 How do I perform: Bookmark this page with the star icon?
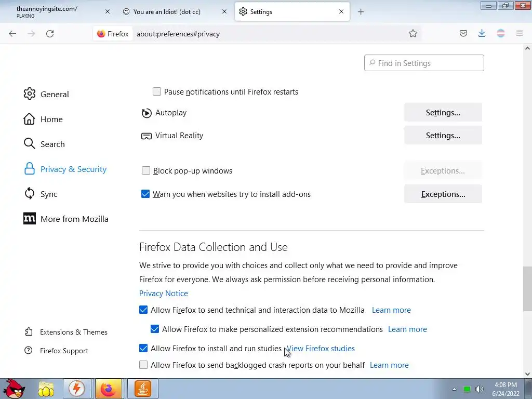tap(413, 34)
